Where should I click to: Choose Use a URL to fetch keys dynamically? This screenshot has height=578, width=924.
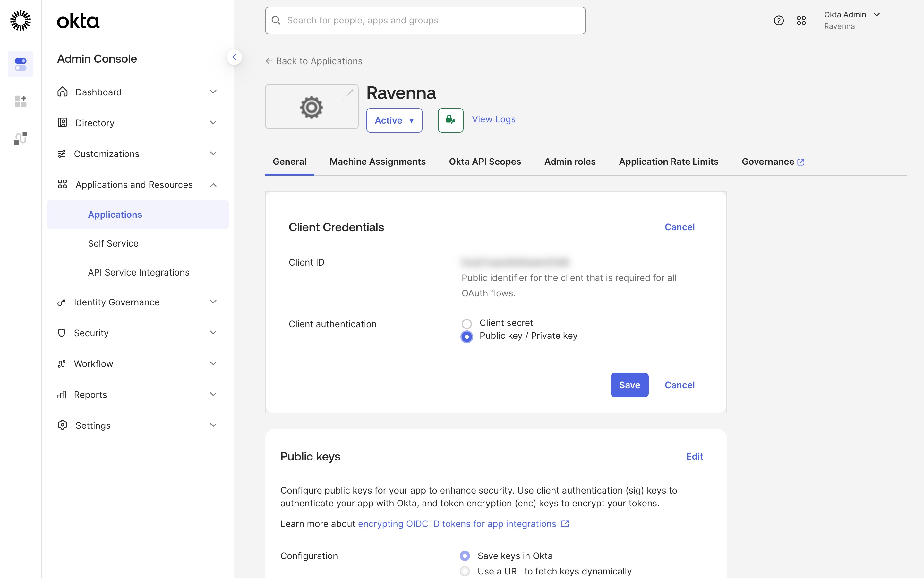[465, 571]
